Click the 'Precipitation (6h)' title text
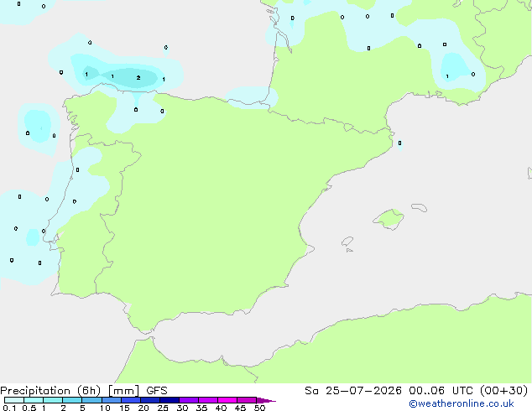Image resolution: width=532 pixels, height=411 pixels. (50, 391)
